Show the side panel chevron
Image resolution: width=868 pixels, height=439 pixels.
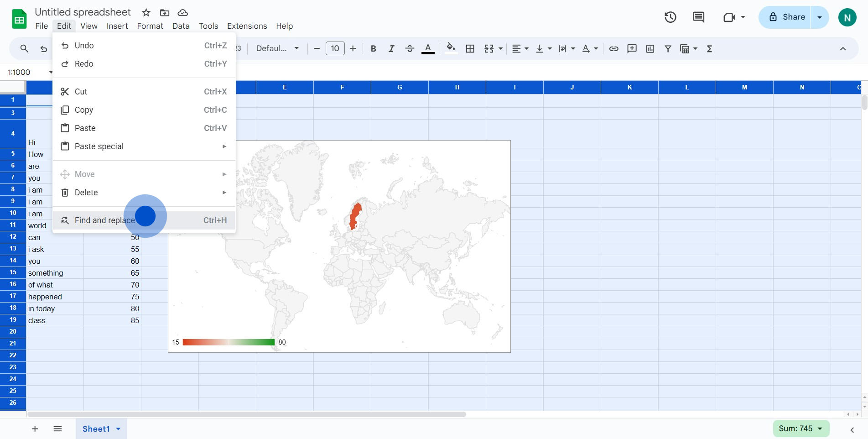852,429
